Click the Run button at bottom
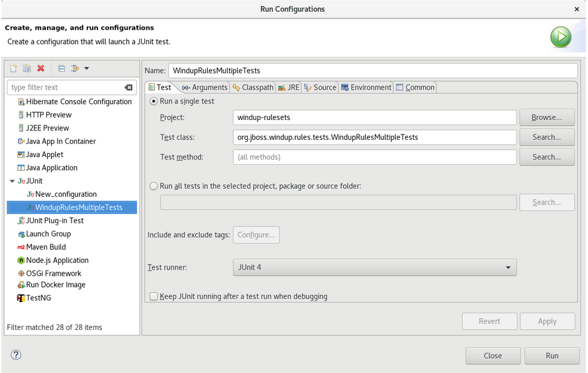Image resolution: width=588 pixels, height=373 pixels. click(552, 356)
